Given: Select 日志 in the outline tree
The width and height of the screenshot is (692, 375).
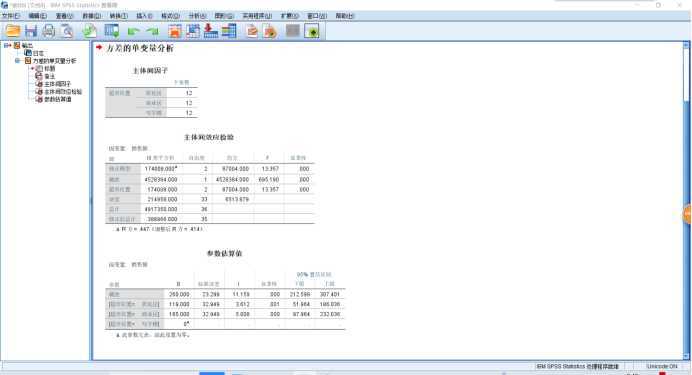Looking at the screenshot, I should coord(38,53).
